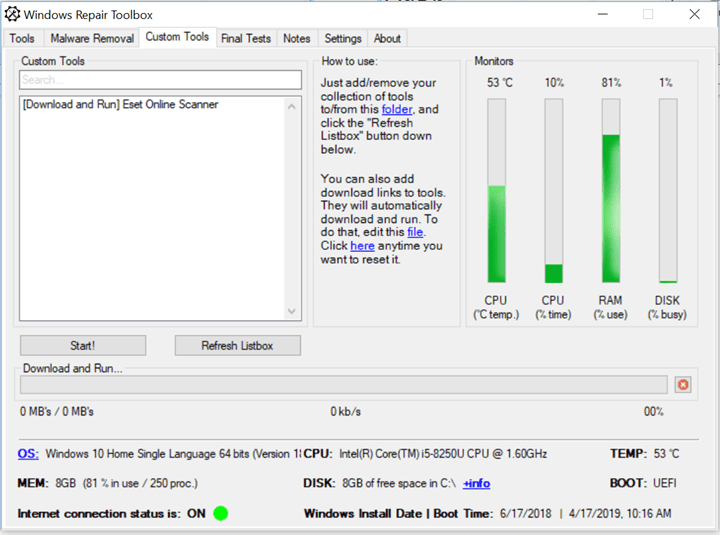Click the '81%' RAM monitor value

pyautogui.click(x=611, y=83)
